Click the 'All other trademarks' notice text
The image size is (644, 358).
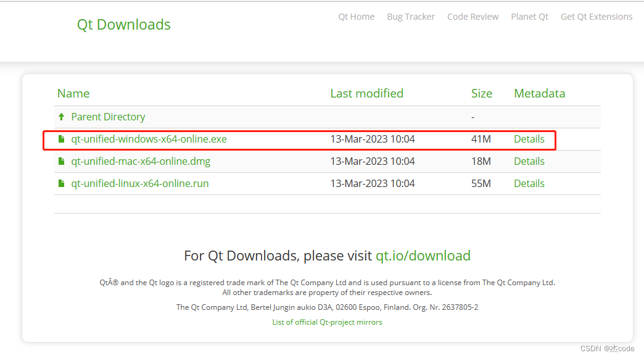click(x=327, y=293)
